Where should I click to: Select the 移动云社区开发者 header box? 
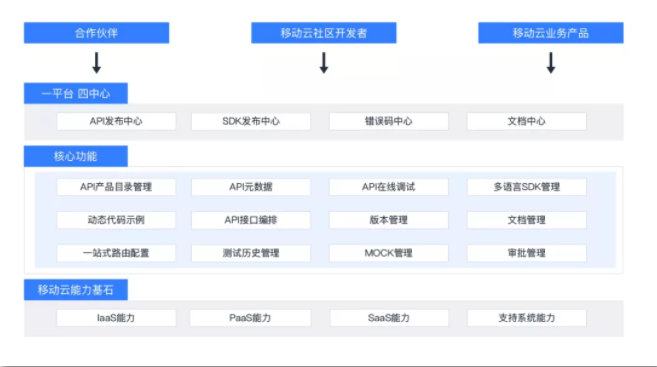pyautogui.click(x=323, y=33)
